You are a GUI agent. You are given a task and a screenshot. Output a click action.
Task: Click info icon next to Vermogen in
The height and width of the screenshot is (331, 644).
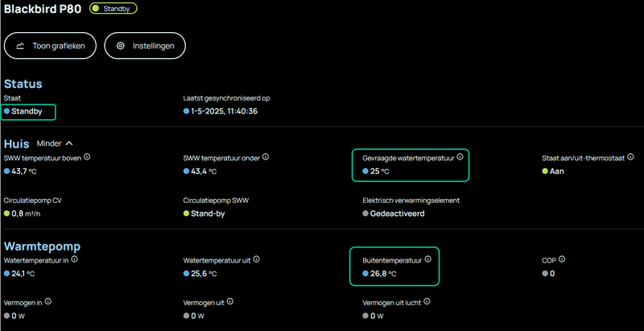coord(48,301)
